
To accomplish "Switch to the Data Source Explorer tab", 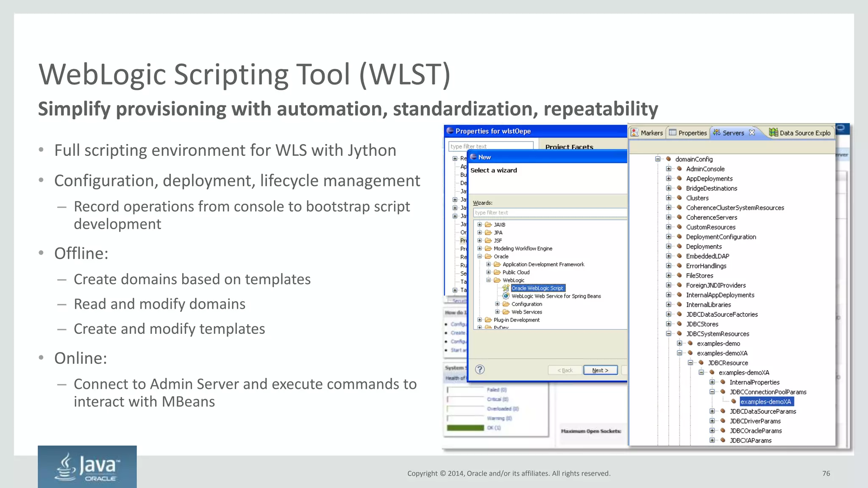I will [x=800, y=133].
